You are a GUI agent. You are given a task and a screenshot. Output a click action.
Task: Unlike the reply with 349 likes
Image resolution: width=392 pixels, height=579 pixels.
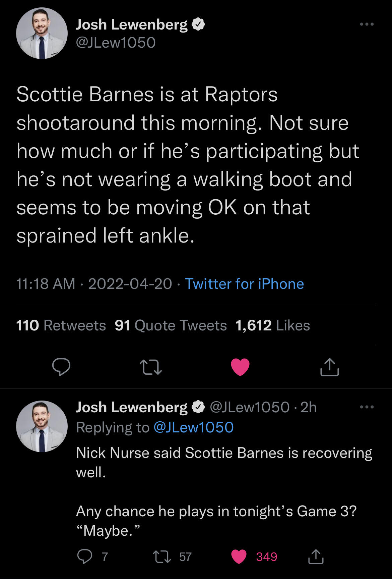(239, 557)
